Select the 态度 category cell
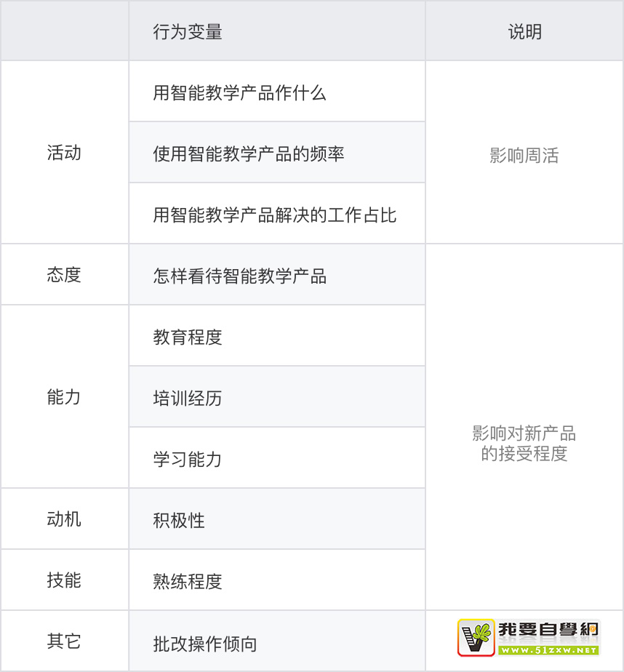Viewport: 624px width, 672px height. 64,275
